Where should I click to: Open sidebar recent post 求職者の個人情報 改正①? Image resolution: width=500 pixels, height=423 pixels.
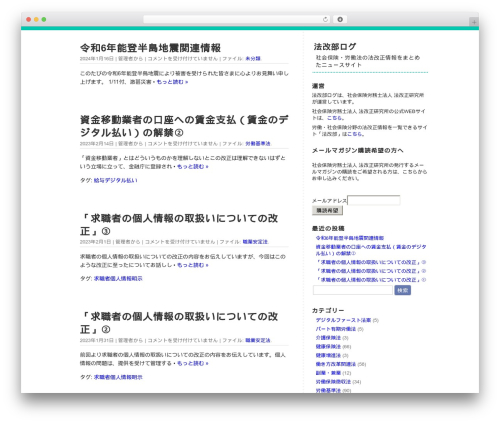[x=371, y=280]
